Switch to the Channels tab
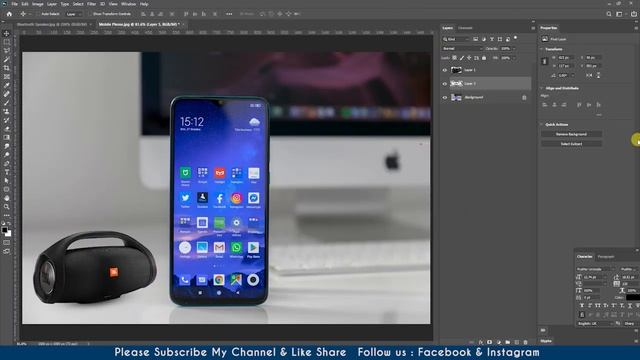Screen dimensions: 640x360 465,28
